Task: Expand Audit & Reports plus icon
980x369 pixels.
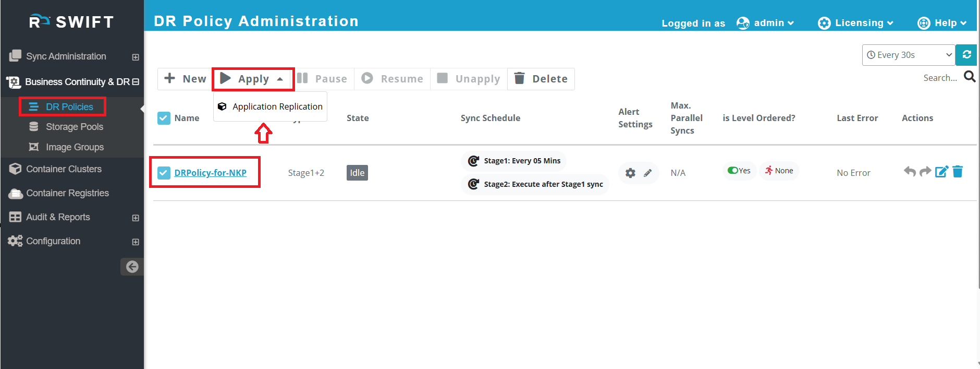Action: pos(136,218)
